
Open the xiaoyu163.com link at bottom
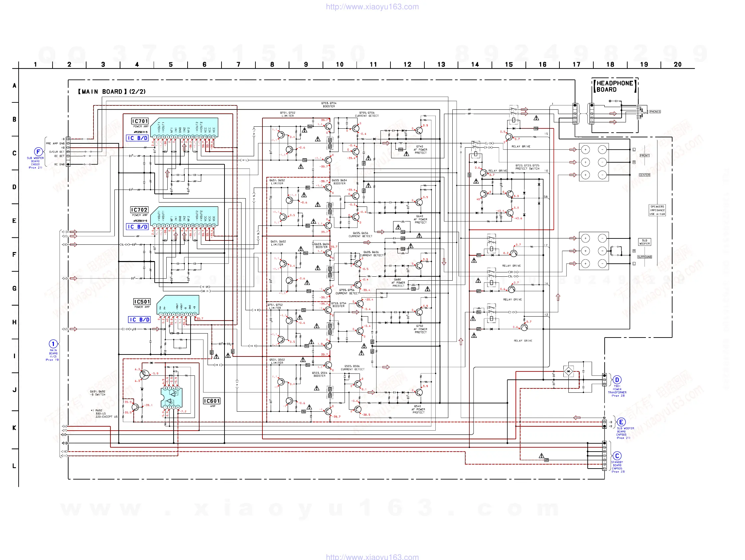(372, 557)
